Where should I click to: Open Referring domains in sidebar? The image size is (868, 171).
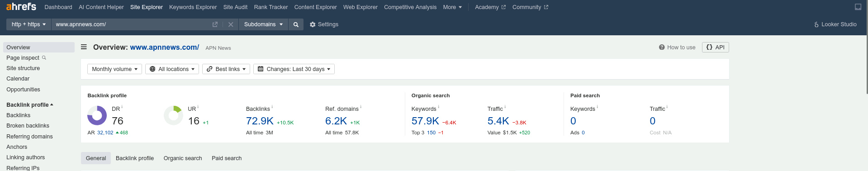click(29, 137)
